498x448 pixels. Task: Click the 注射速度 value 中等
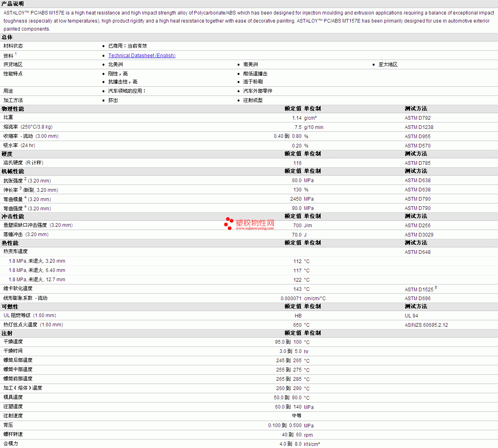[297, 416]
